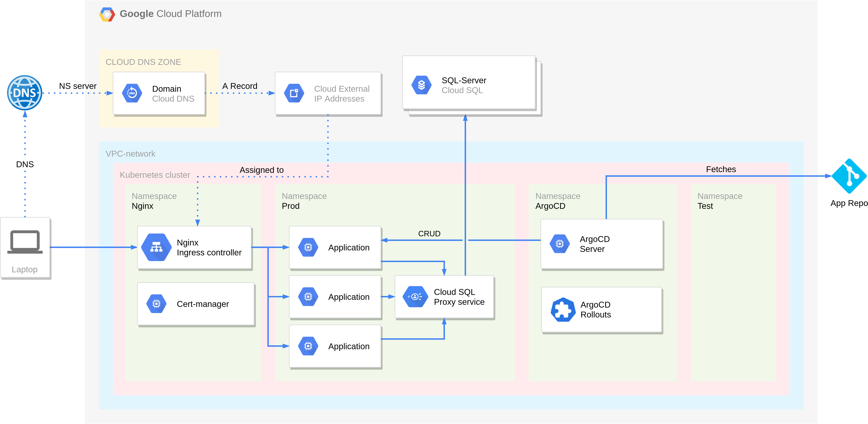868x424 pixels.
Task: Click the Cloud External IP Addresses icon
Action: coord(294,93)
